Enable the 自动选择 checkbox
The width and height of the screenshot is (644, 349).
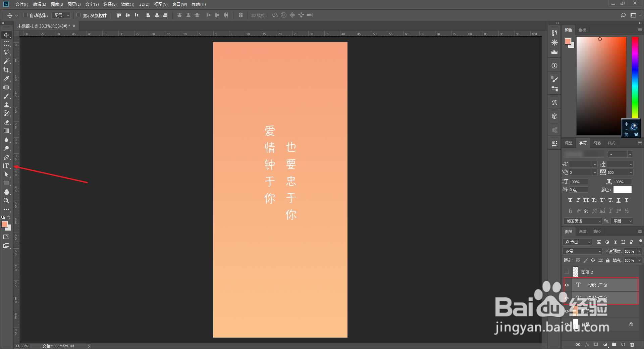25,15
